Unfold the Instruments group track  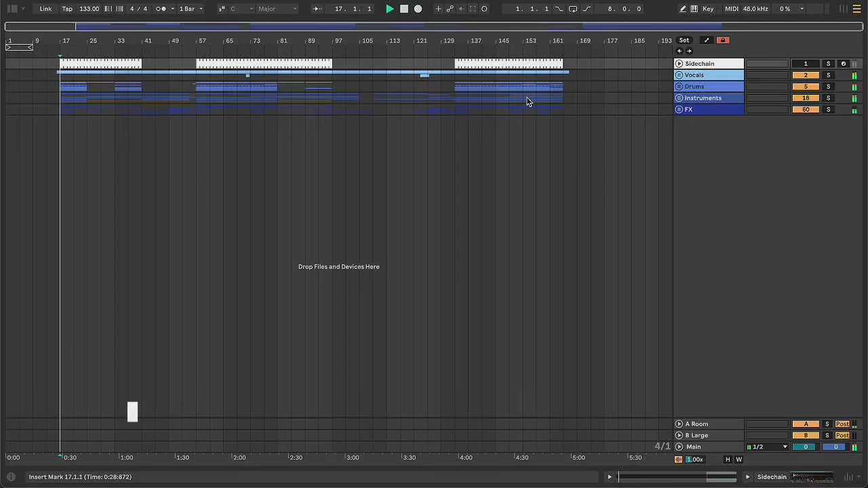click(x=679, y=98)
